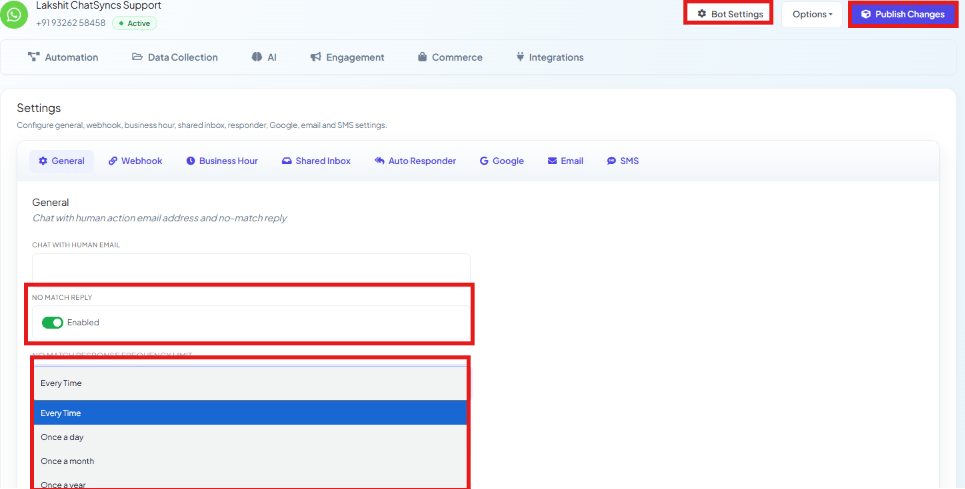
Task: Switch to the Shared Inbox tab
Action: click(316, 161)
